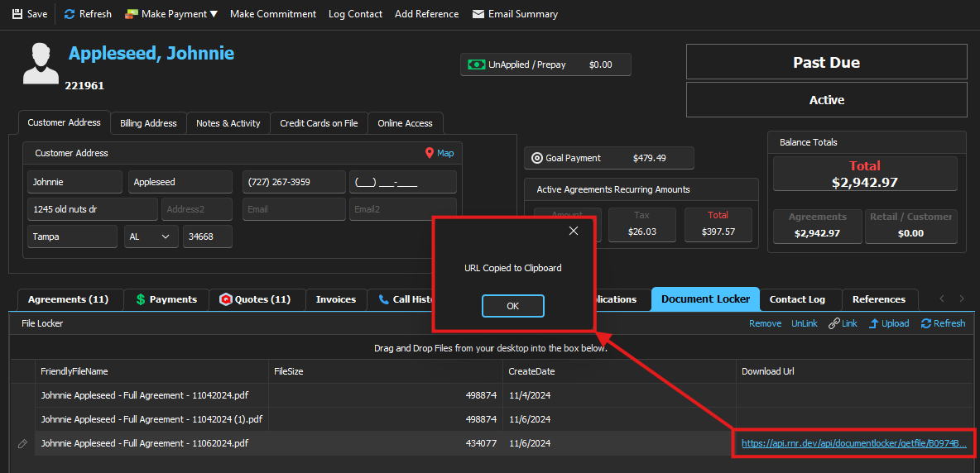This screenshot has height=473, width=980.
Task: Click the Retail / Customer balance box
Action: tap(910, 226)
